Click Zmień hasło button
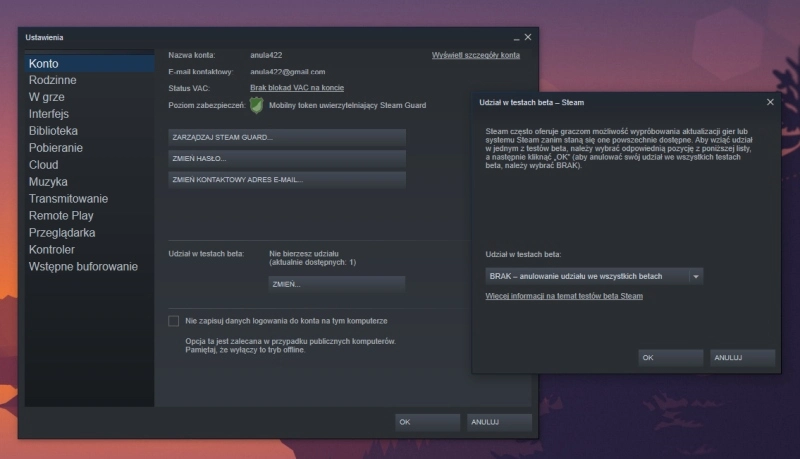Viewport: 800px width, 459px height. point(287,159)
